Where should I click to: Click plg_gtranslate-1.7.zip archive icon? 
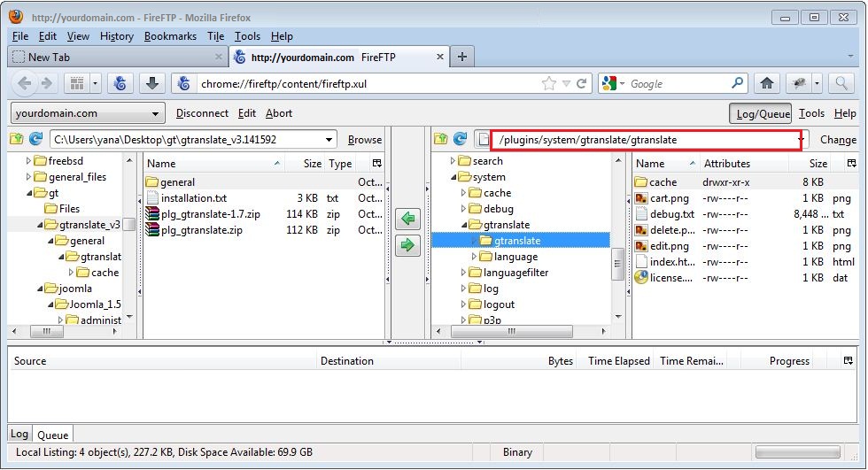[152, 214]
